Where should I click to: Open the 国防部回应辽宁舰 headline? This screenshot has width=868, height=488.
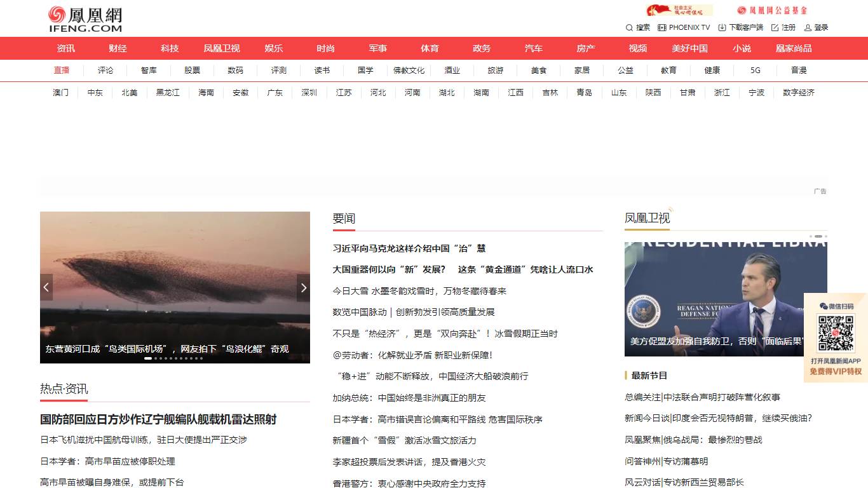coord(161,419)
